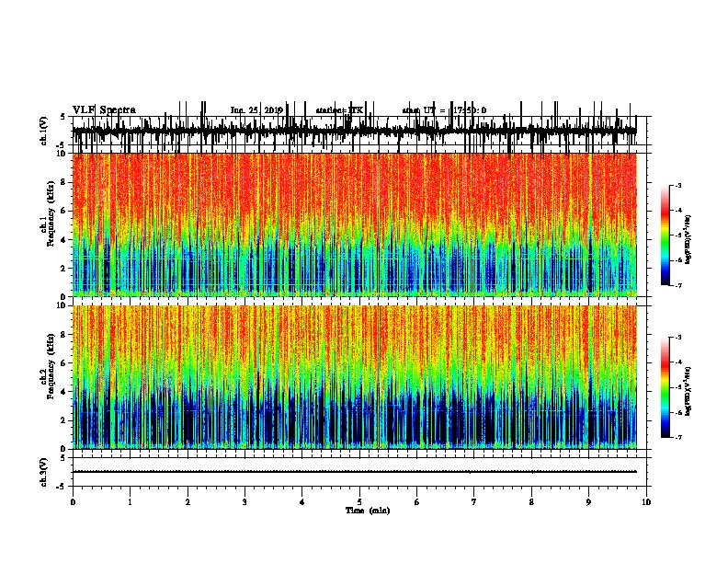This screenshot has height=563, width=728.
Task: Click time axis tick label '10'
Action: [646, 502]
